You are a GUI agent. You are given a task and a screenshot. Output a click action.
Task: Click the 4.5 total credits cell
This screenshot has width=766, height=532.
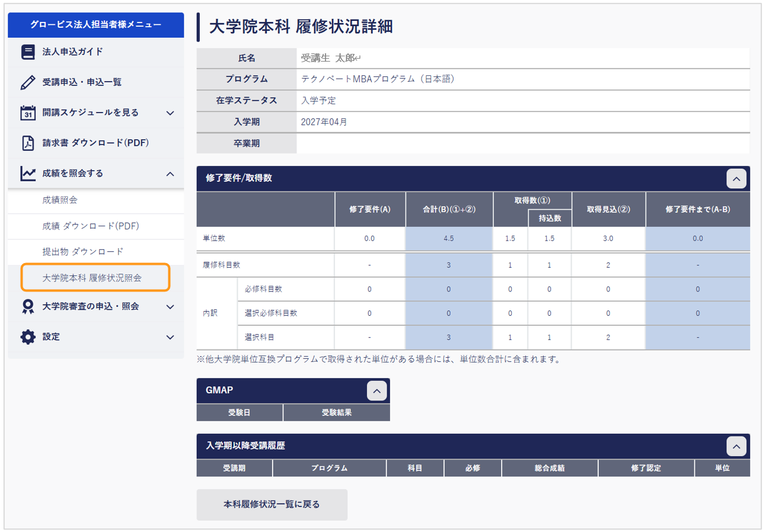pos(449,239)
